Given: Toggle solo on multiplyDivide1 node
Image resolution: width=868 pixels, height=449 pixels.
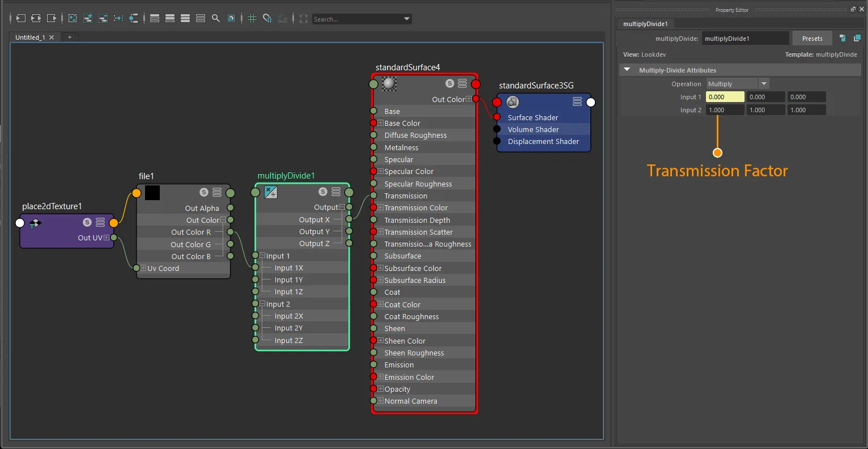Looking at the screenshot, I should tap(323, 192).
